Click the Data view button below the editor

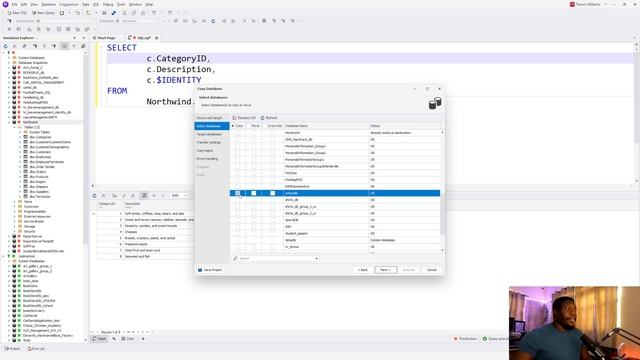(128, 339)
